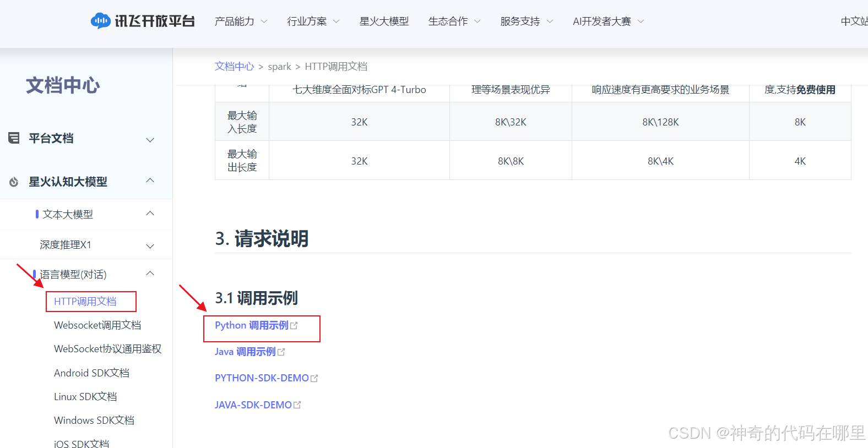Viewport: 868px width, 448px height.
Task: Open the Java 调用示例 link
Action: click(x=245, y=352)
